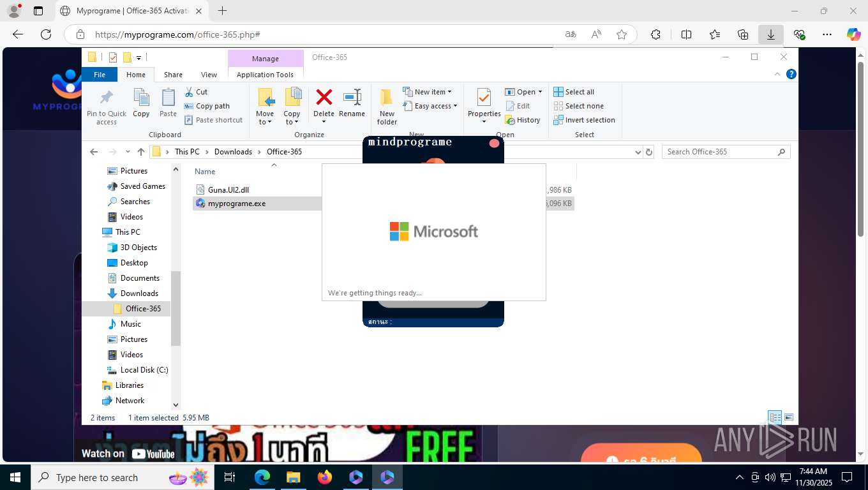This screenshot has height=490, width=868.
Task: Click Edit in the ribbon
Action: [x=518, y=106]
